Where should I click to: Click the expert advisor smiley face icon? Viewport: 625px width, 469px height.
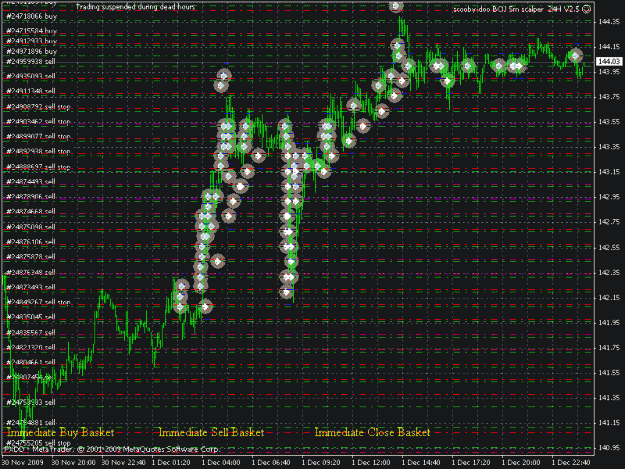point(586,9)
